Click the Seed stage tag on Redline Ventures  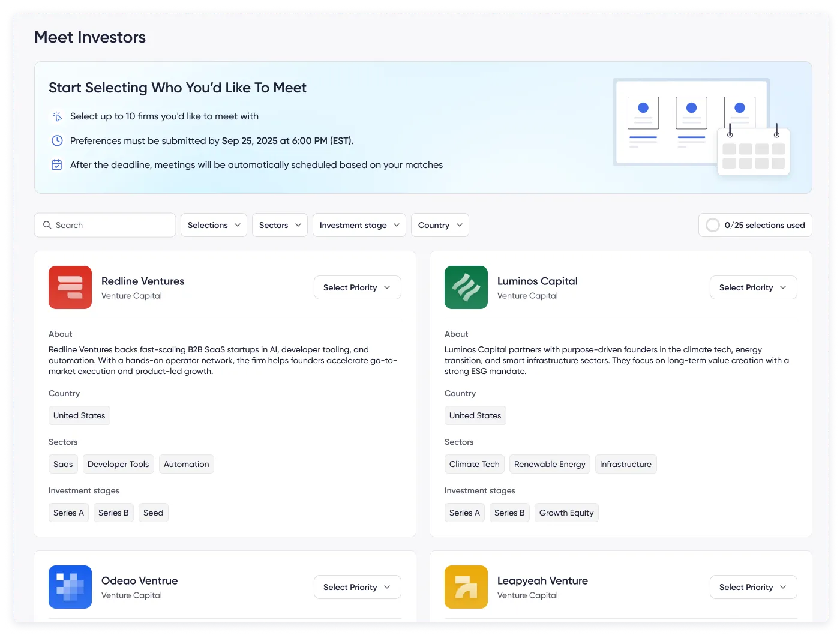(x=153, y=513)
